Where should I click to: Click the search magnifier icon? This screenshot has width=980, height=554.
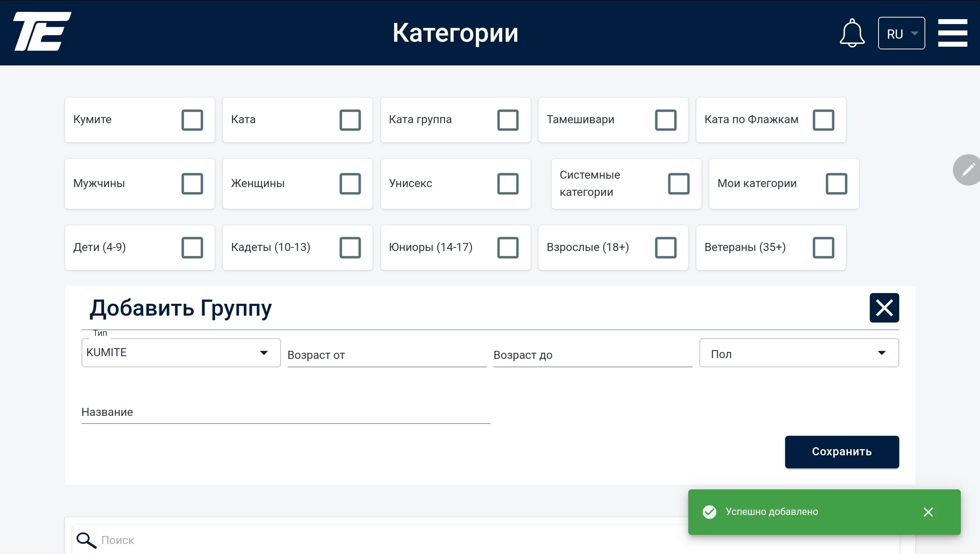click(x=86, y=540)
